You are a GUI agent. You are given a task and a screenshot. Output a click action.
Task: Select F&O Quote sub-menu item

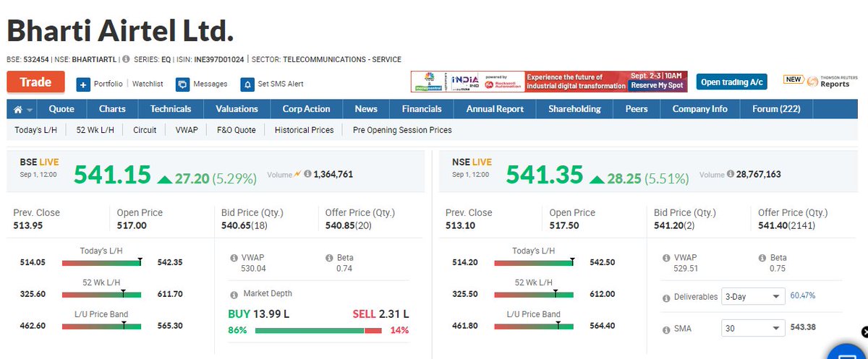pos(236,130)
